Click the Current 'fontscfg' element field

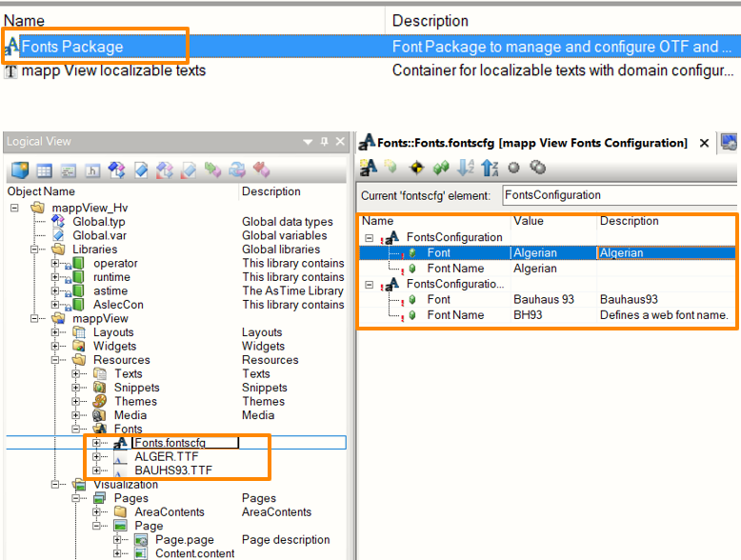620,195
